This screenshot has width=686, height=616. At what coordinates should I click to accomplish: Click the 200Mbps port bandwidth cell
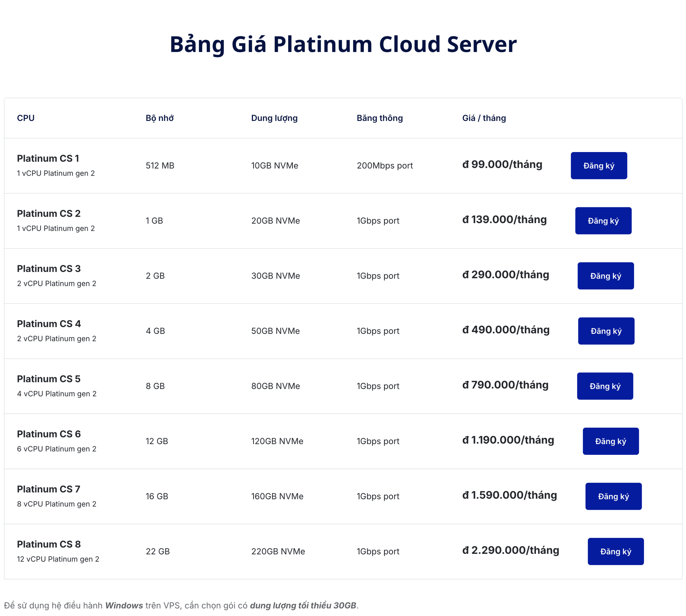(384, 165)
